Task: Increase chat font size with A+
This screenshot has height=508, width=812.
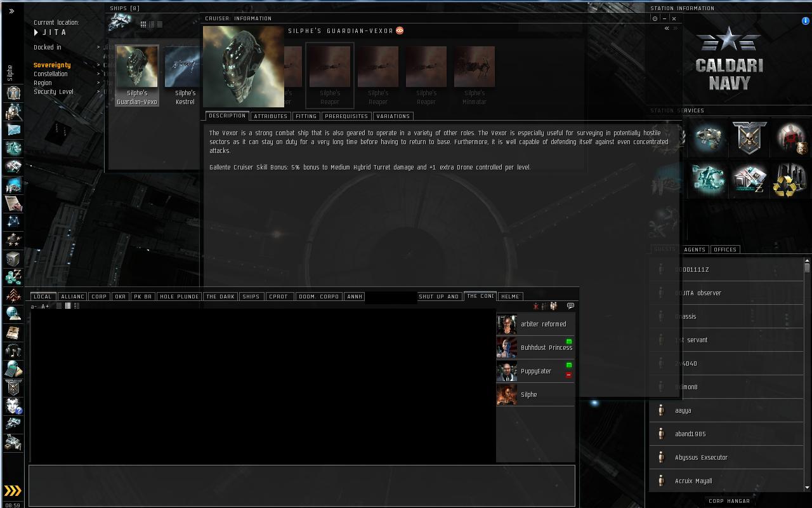Action: click(45, 307)
